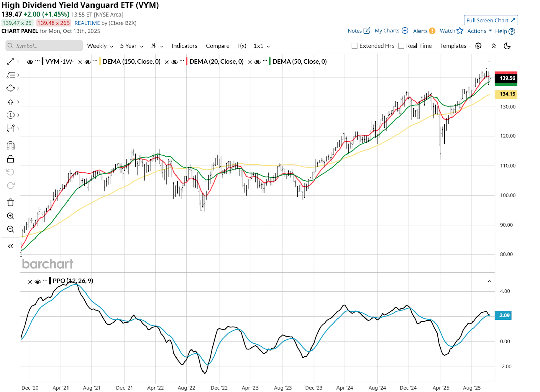Select the trend line drawing tool
This screenshot has height=392, width=540.
10,61
